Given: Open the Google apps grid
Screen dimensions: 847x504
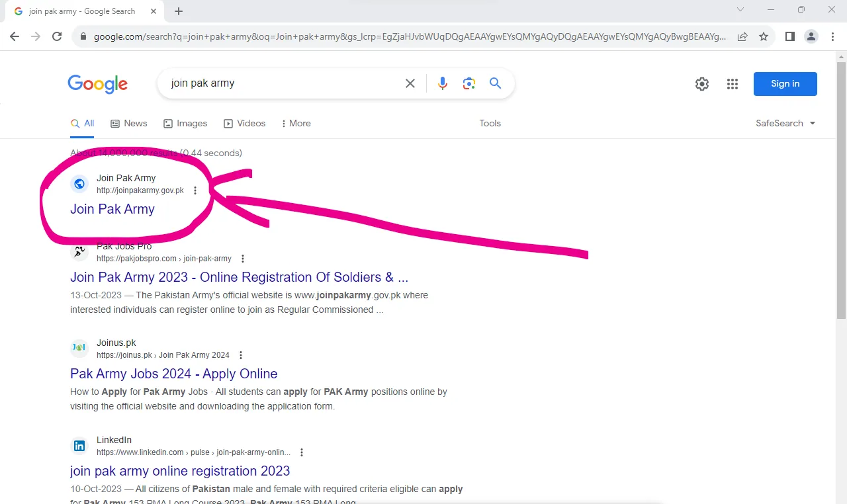Looking at the screenshot, I should click(733, 84).
